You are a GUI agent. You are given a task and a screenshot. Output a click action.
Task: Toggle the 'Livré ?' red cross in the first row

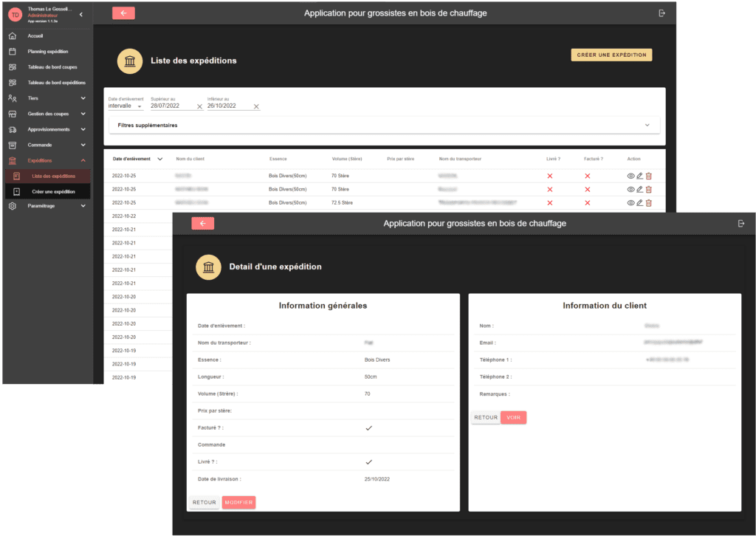click(549, 176)
